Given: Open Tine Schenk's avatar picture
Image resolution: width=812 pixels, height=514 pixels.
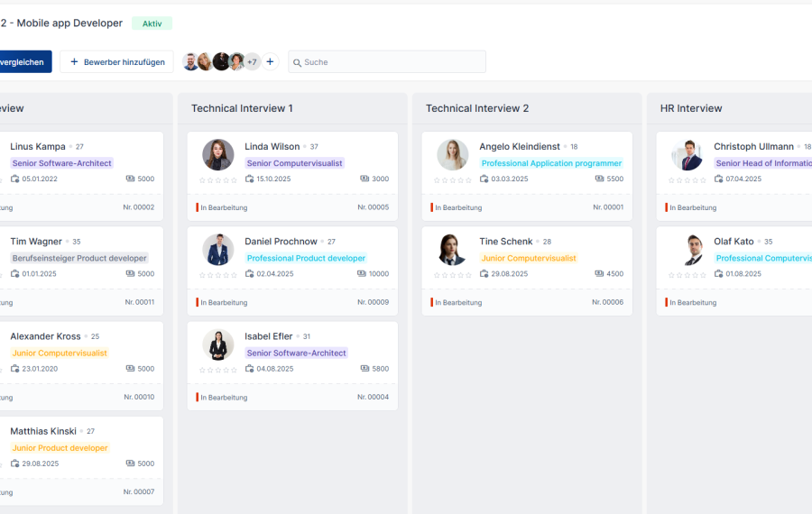Looking at the screenshot, I should click(453, 250).
